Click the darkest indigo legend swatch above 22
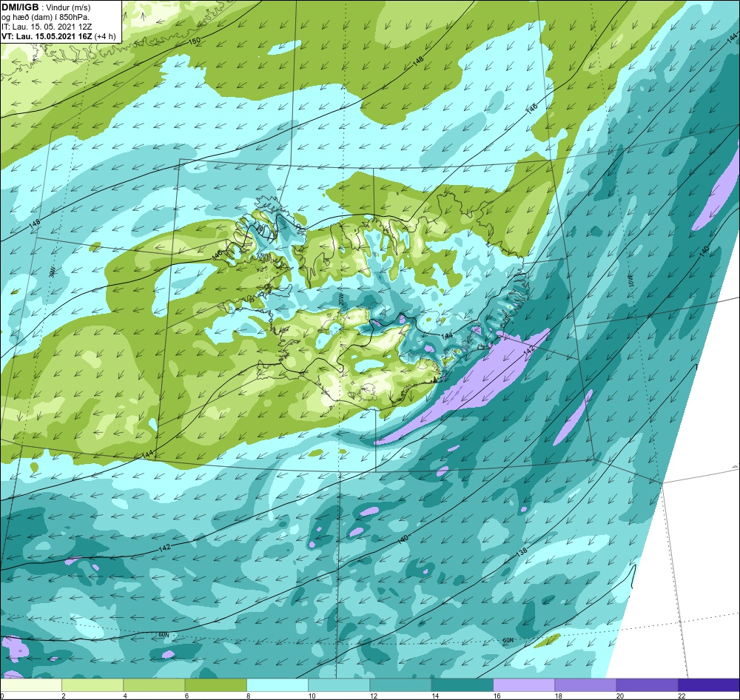 708,685
